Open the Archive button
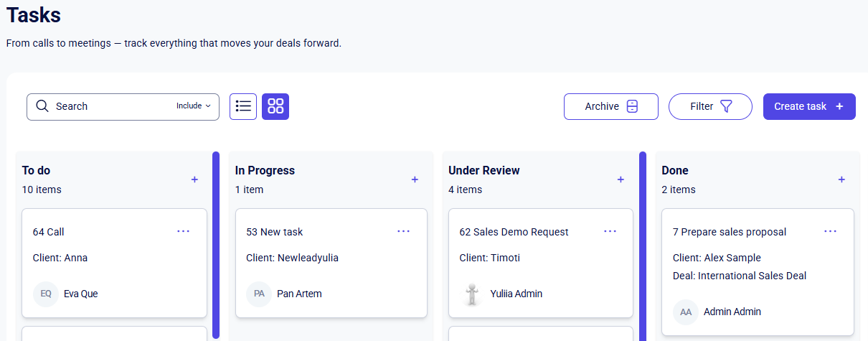 click(x=611, y=106)
